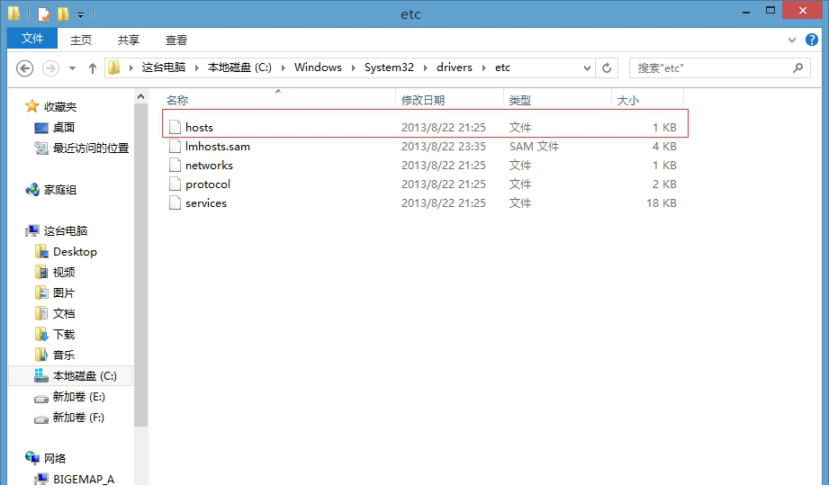
Task: Expand the dropdown arrow after drivers breadcrumb
Action: coord(483,67)
